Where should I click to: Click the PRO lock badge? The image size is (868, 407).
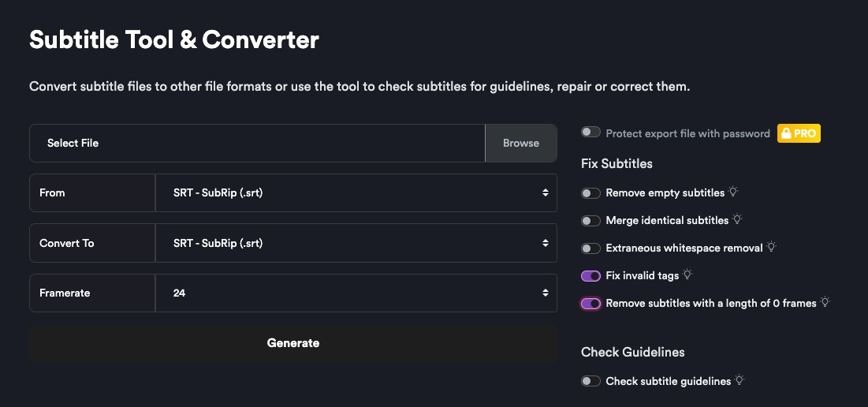click(799, 133)
